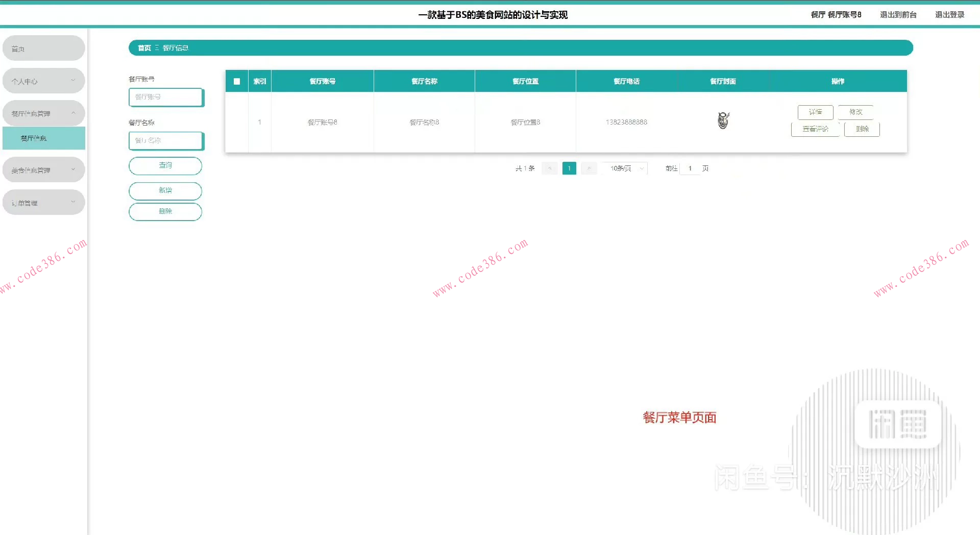Click the restaurant cover image in the table
Viewport: 980px width, 535px height.
click(x=723, y=121)
